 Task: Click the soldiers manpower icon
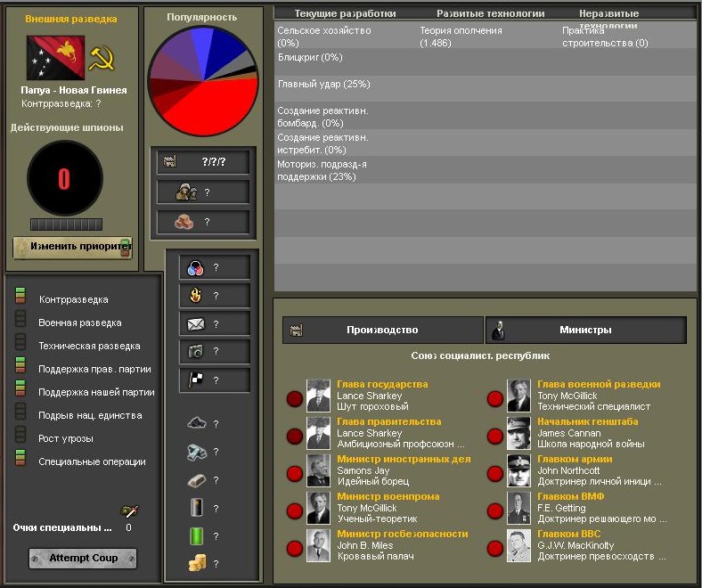pyautogui.click(x=186, y=192)
